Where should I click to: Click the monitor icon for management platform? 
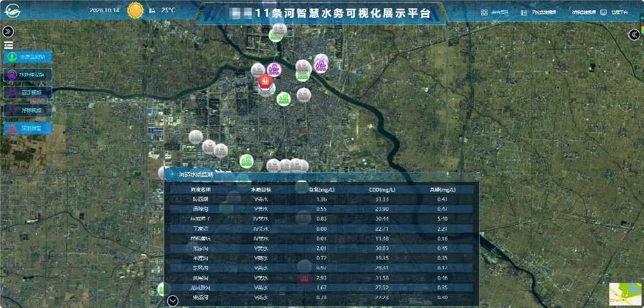coord(603,12)
